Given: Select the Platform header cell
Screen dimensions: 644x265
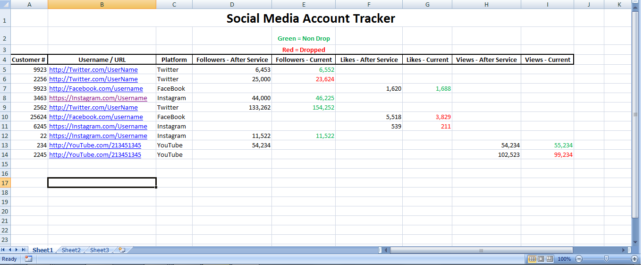Looking at the screenshot, I should click(x=174, y=60).
